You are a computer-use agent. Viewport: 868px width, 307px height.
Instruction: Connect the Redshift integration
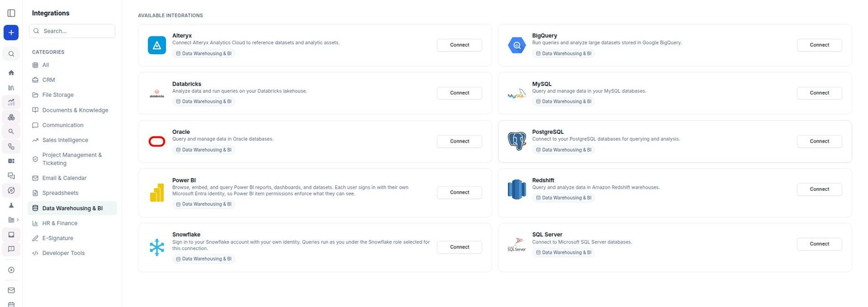pyautogui.click(x=819, y=189)
